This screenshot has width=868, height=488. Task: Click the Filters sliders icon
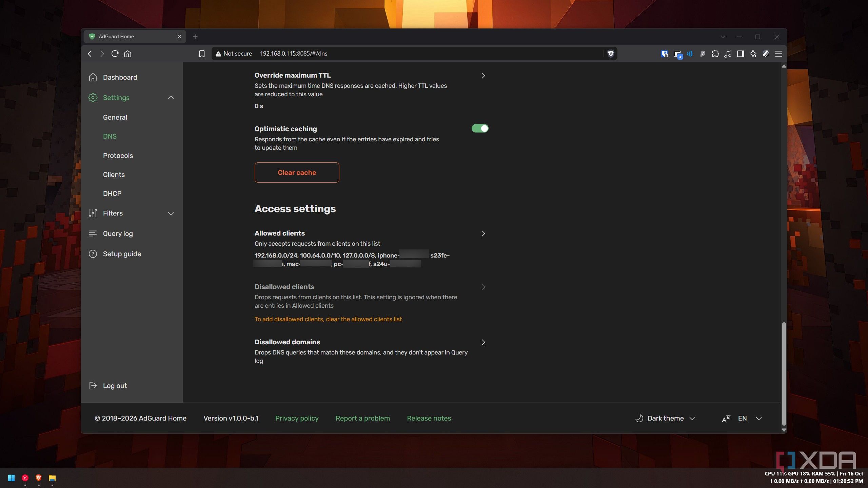coord(93,213)
